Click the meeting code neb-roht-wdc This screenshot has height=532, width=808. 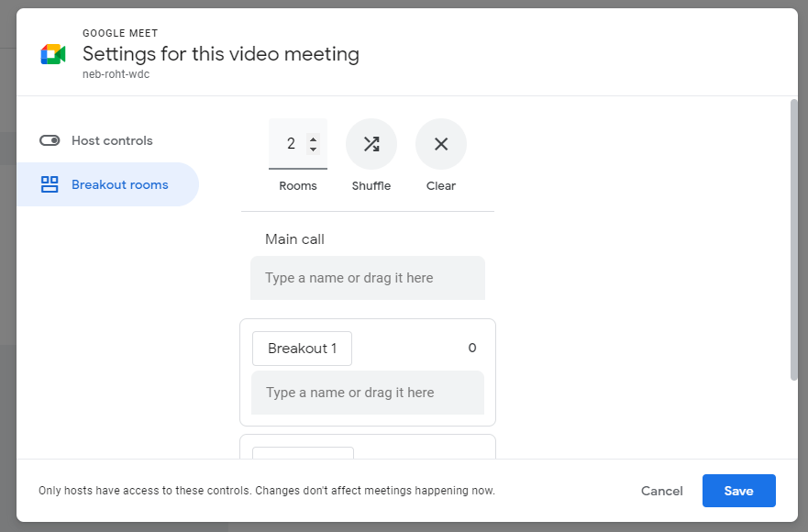point(116,74)
